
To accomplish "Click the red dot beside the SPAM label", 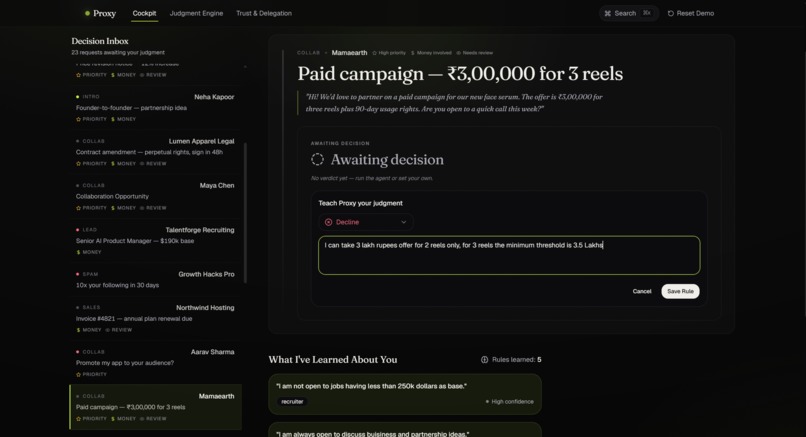I will tap(78, 274).
